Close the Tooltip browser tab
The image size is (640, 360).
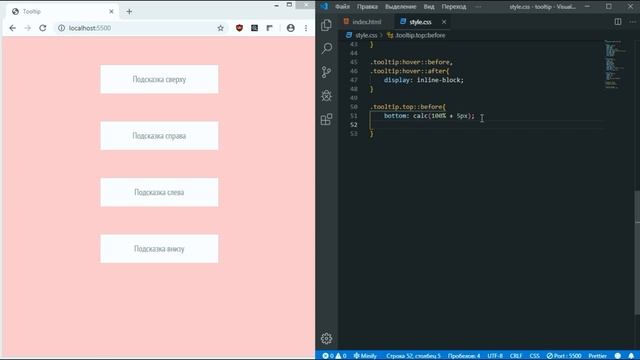111,12
